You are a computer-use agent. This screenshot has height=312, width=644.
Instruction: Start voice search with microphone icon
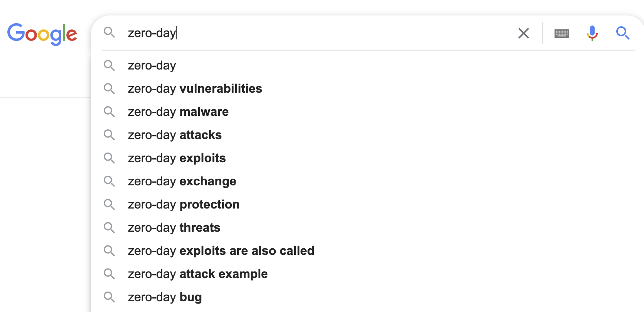coord(592,33)
